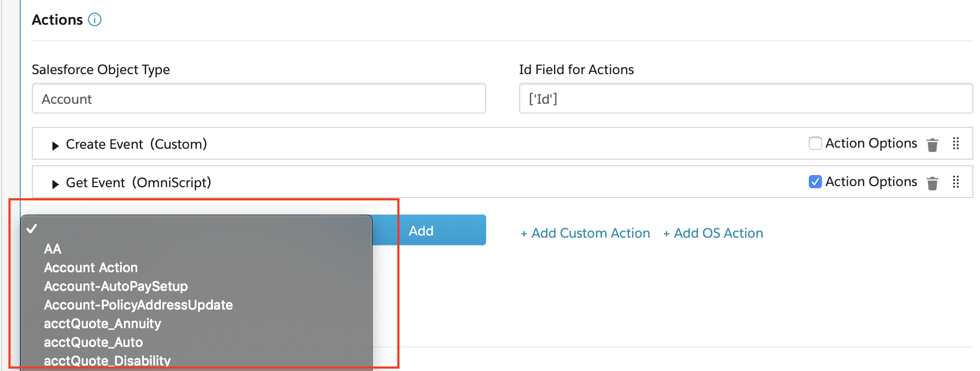Screen dimensions: 980x371
Task: Click the Actions info icon
Action: click(x=95, y=20)
